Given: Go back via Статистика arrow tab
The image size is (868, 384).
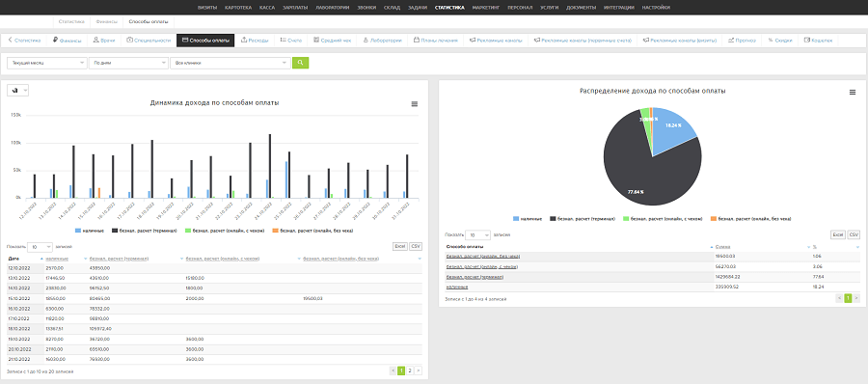Looking at the screenshot, I should pyautogui.click(x=24, y=41).
